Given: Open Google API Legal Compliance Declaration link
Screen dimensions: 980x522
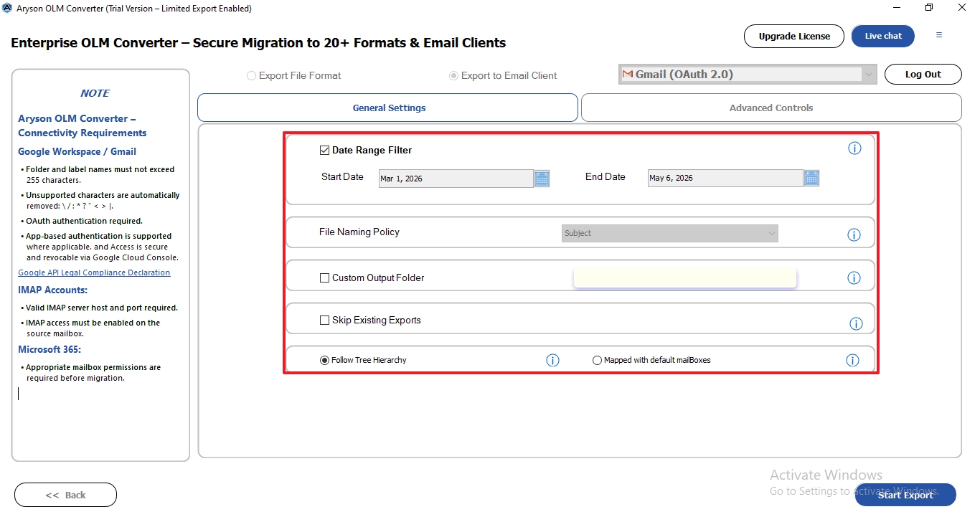Looking at the screenshot, I should (94, 272).
